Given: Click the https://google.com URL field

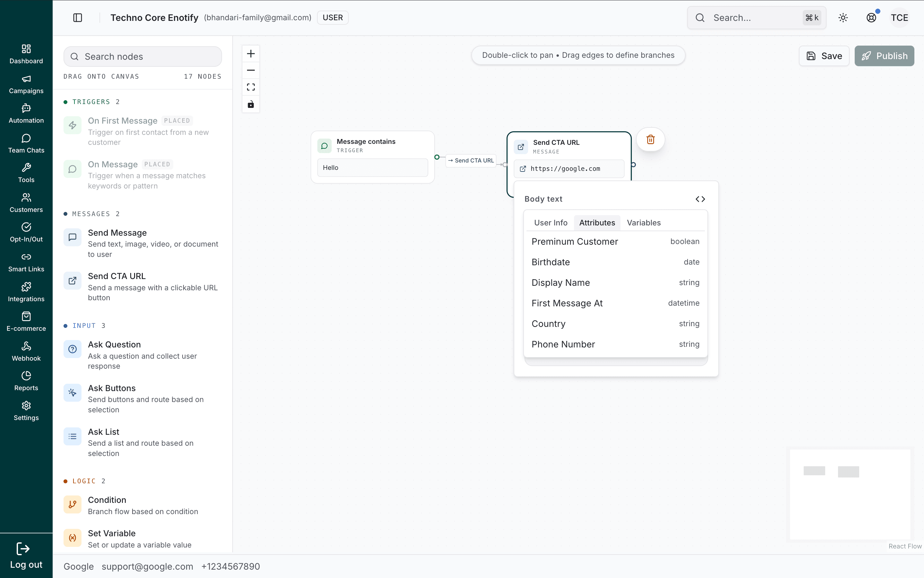Looking at the screenshot, I should pyautogui.click(x=569, y=169).
